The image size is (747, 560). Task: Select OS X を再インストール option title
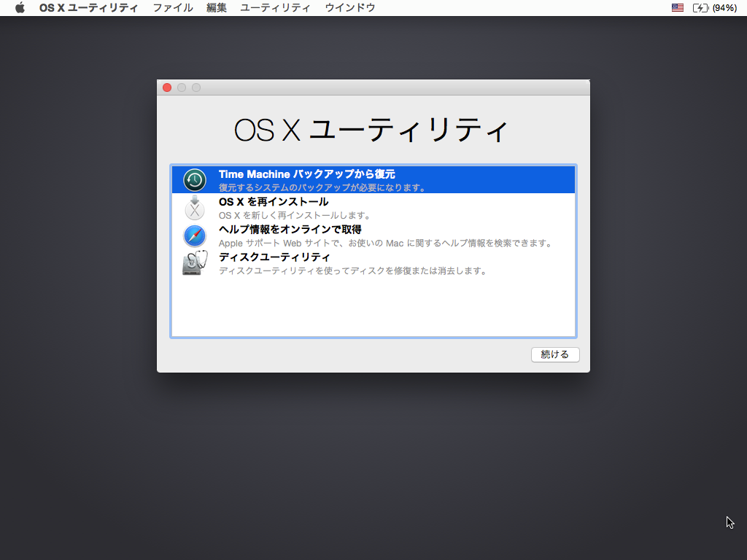(274, 202)
